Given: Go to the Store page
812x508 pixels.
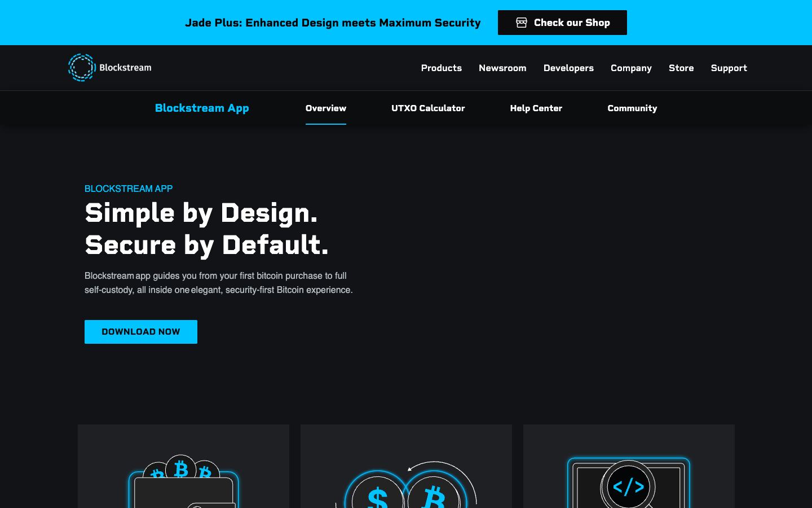Looking at the screenshot, I should point(681,68).
